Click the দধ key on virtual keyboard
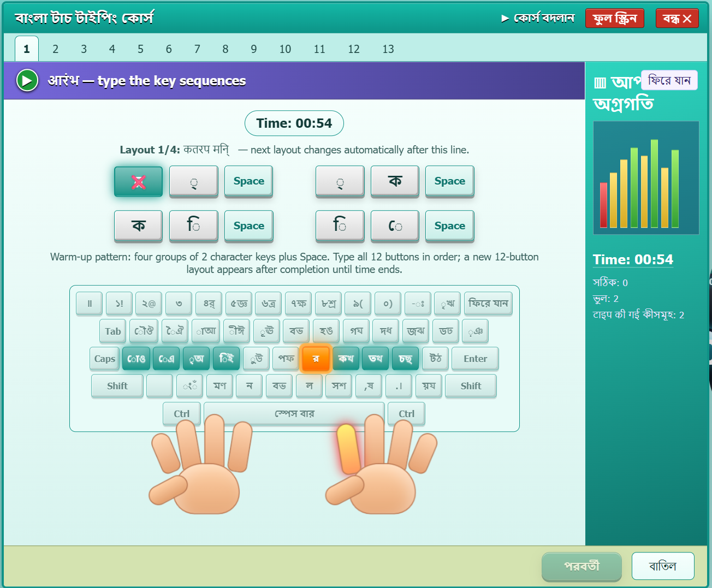The height and width of the screenshot is (588, 712). coord(386,331)
